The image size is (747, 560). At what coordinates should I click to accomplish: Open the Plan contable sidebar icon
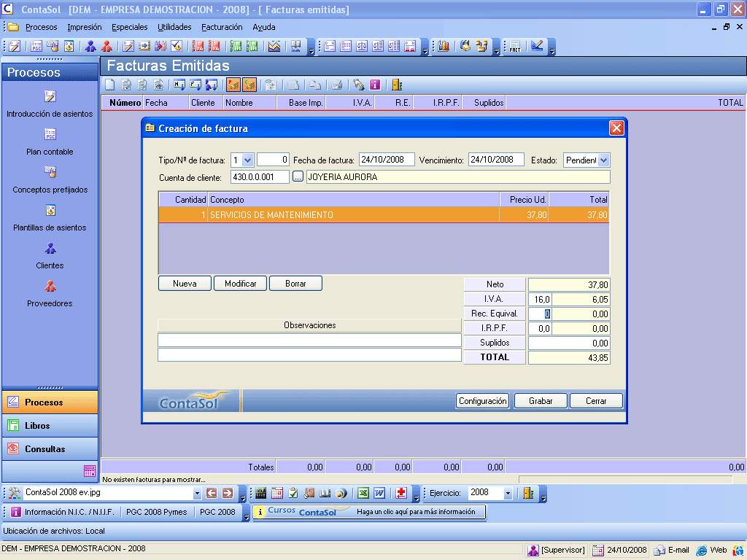(50, 134)
